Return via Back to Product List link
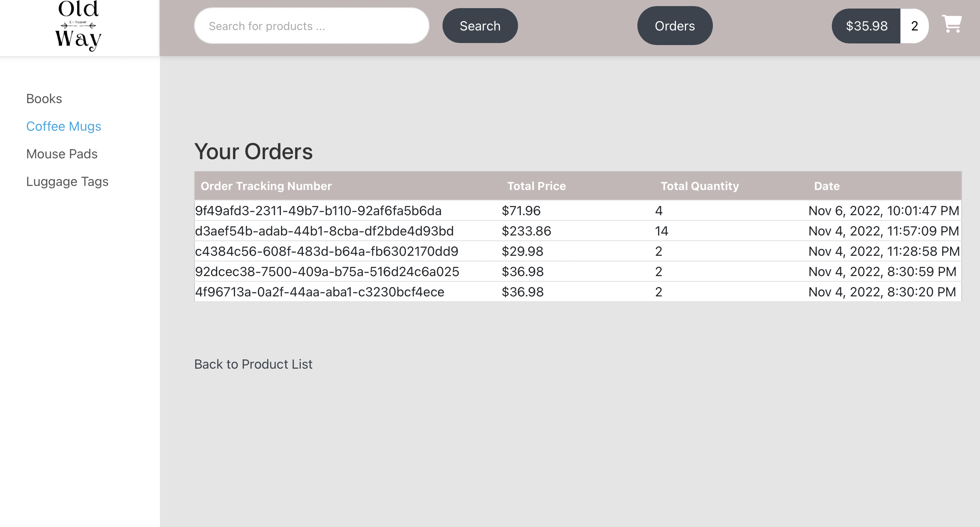 click(253, 364)
